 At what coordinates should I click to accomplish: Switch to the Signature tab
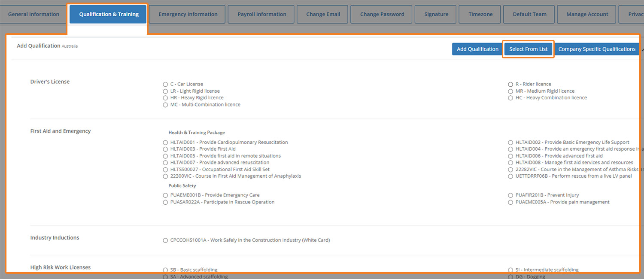(x=436, y=14)
